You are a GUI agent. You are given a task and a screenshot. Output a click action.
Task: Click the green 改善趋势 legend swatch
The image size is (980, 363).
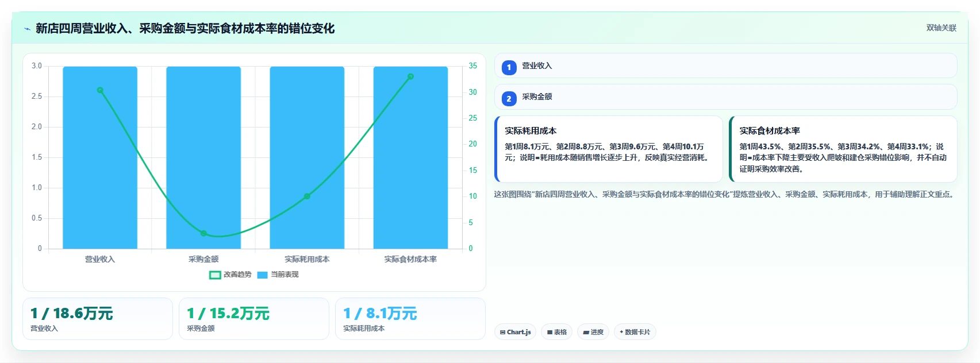(215, 275)
